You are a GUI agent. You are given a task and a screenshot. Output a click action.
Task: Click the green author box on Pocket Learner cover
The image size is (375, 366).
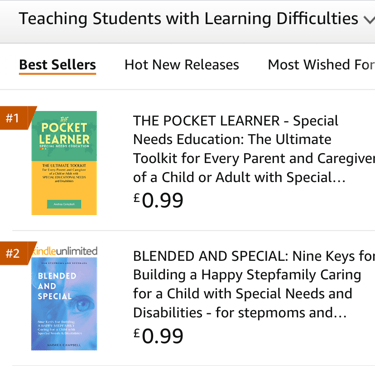[64, 204]
